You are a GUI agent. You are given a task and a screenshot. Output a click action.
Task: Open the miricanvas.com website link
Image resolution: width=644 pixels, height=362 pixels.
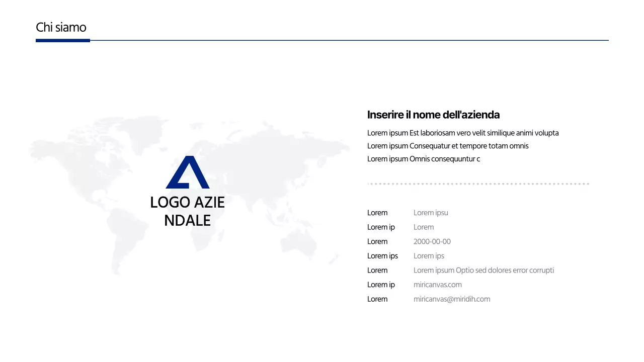coord(437,285)
